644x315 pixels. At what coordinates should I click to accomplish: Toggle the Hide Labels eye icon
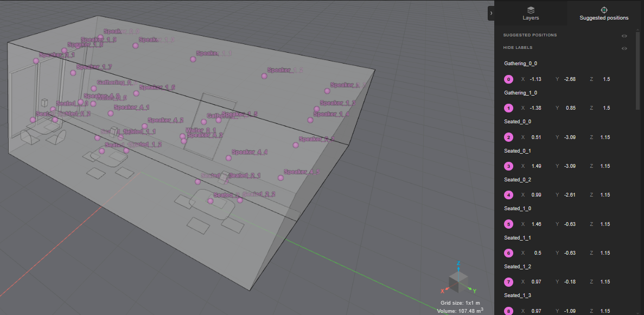click(624, 48)
